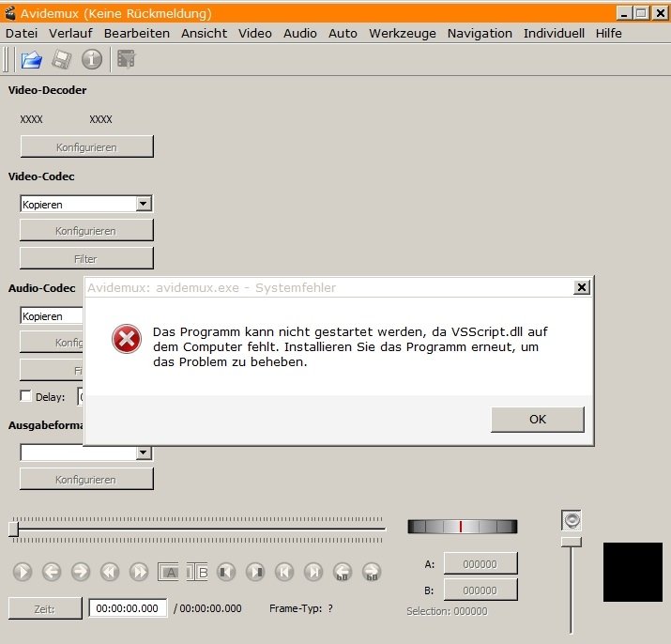Jump to first frame button
The image size is (671, 644).
click(284, 572)
